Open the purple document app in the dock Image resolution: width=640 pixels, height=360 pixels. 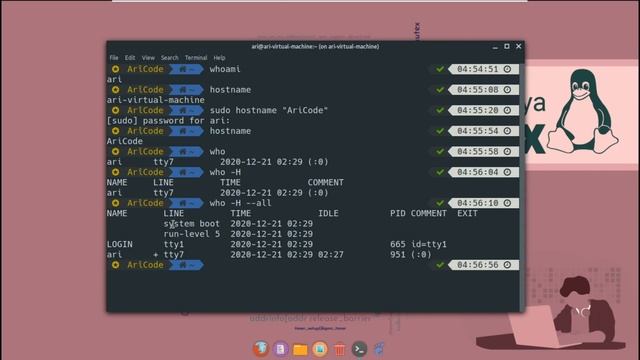pos(281,349)
